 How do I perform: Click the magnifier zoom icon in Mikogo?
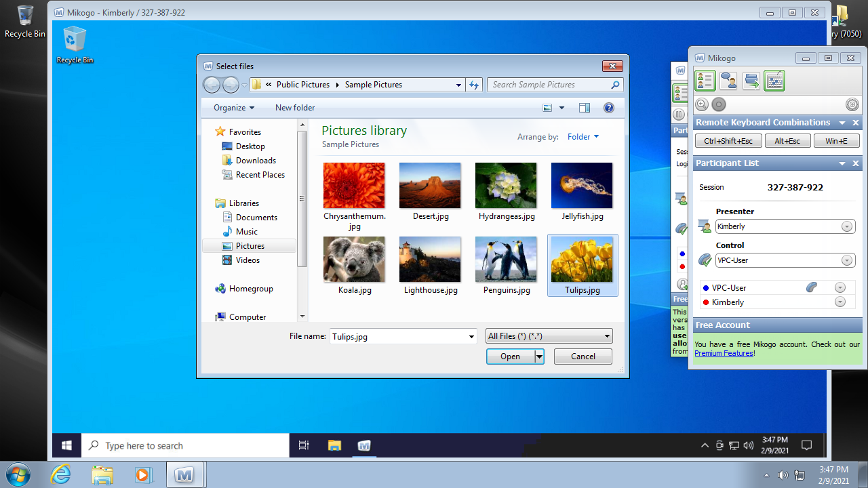702,104
